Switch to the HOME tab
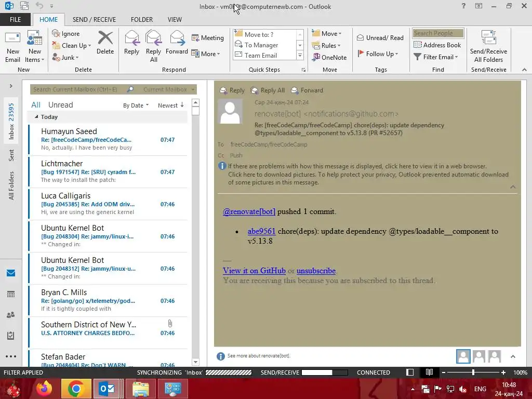Image resolution: width=532 pixels, height=399 pixels. pos(48,19)
